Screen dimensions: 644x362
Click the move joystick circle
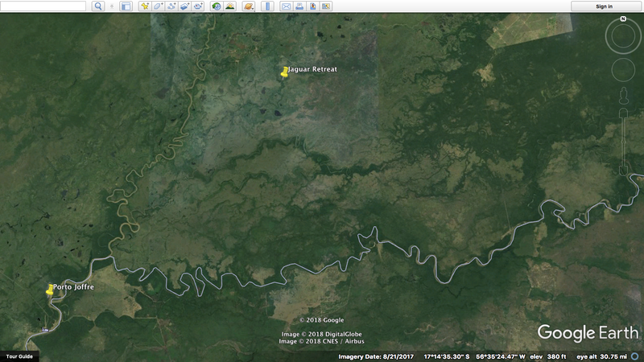coord(623,70)
